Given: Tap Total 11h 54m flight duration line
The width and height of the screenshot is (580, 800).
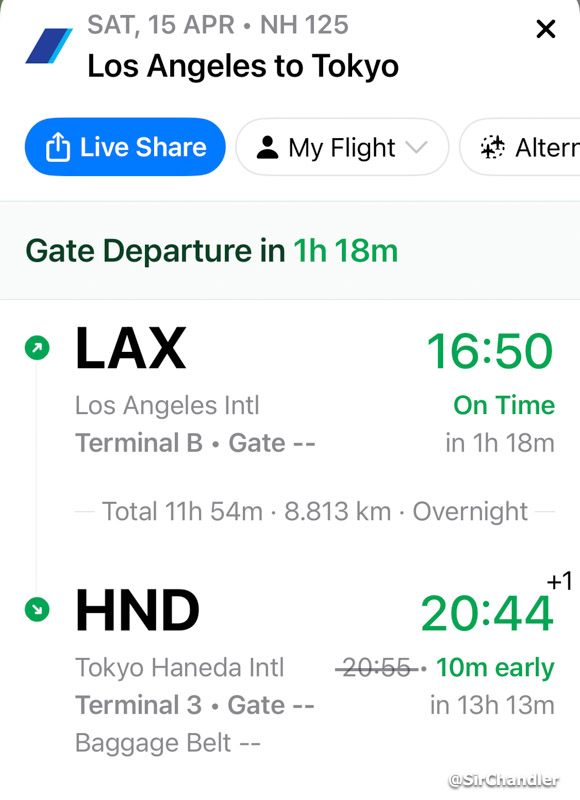Looking at the screenshot, I should [x=315, y=511].
